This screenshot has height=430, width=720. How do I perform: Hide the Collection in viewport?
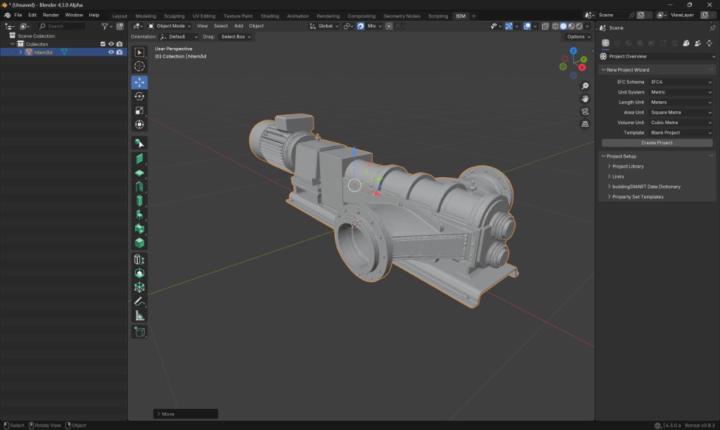pos(110,44)
